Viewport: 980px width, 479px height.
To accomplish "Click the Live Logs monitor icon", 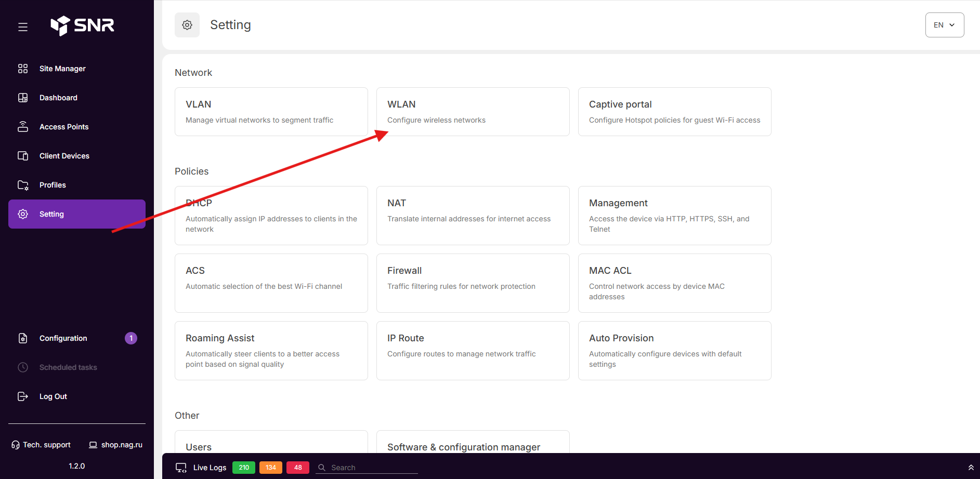I will (x=181, y=468).
